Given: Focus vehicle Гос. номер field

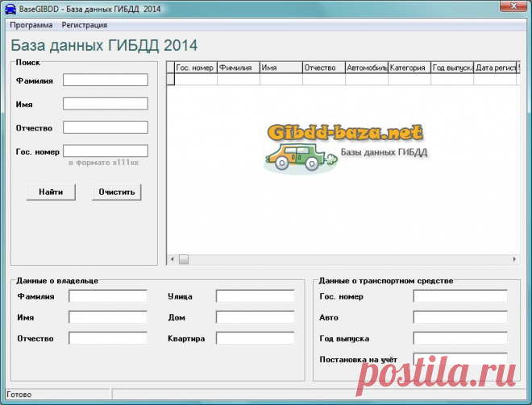Looking at the screenshot, I should pyautogui.click(x=460, y=296).
